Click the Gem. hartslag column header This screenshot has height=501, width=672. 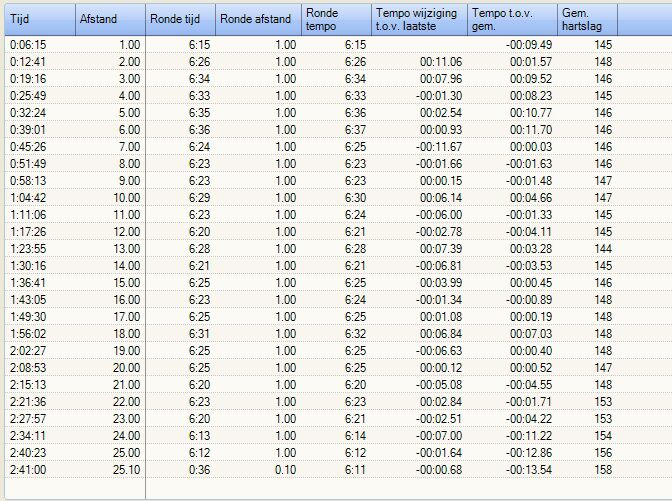click(x=587, y=19)
